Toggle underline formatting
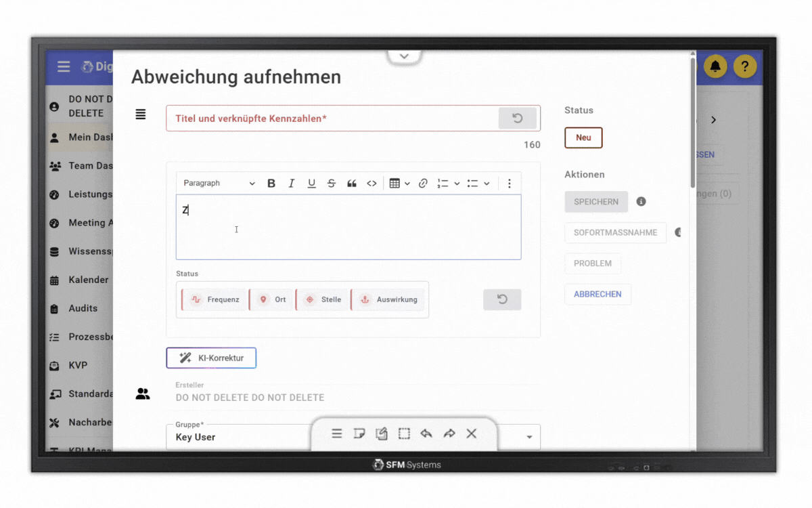 pos(311,184)
